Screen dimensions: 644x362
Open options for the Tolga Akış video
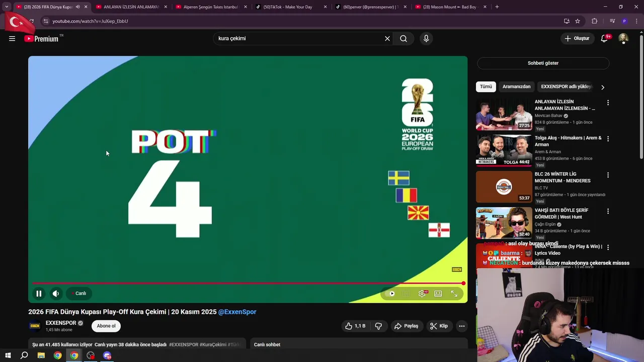point(608,139)
